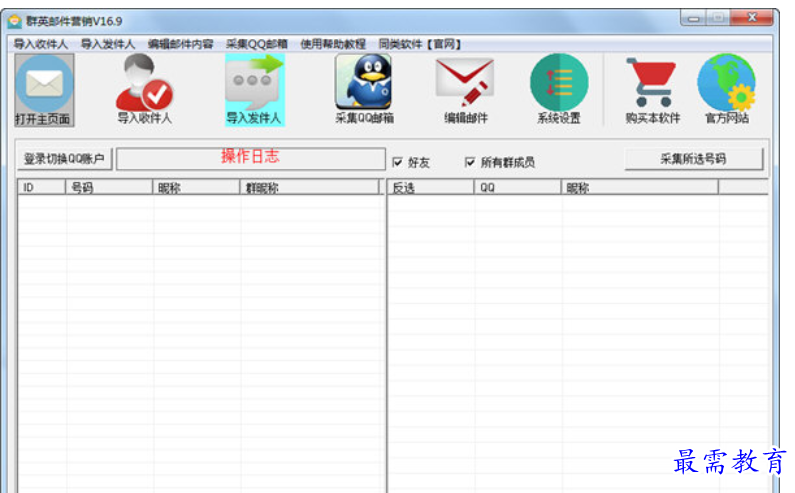Open the 采集QQ邮箱 menu
This screenshot has width=795, height=493.
257,44
